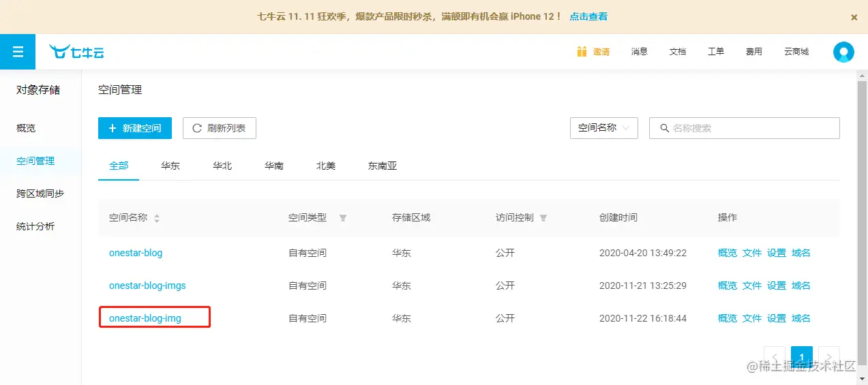Click creation time 2020-11-21 13:25:29
This screenshot has width=868, height=385.
pos(643,286)
